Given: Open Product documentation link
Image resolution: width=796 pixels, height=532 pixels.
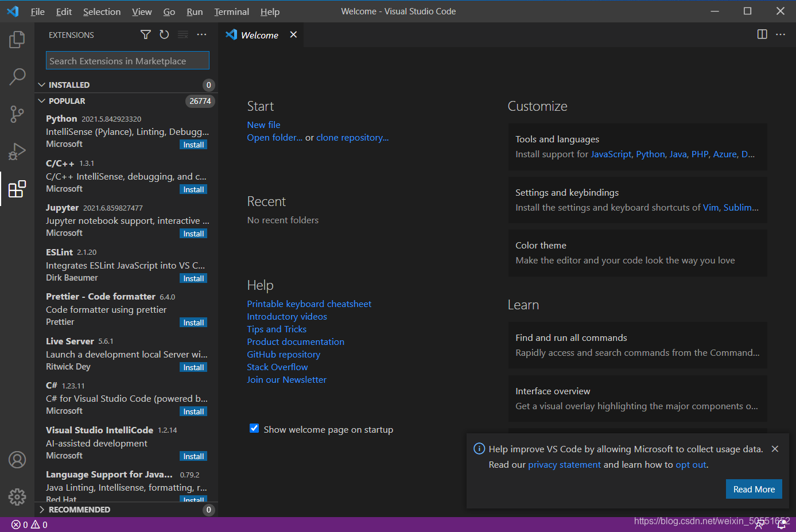Looking at the screenshot, I should 296,341.
